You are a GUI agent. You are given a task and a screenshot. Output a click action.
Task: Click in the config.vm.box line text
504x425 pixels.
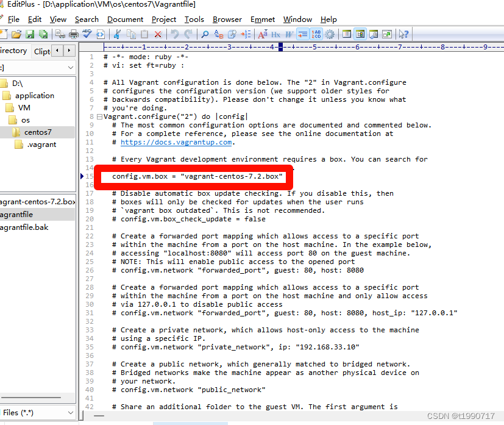pyautogui.click(x=197, y=176)
